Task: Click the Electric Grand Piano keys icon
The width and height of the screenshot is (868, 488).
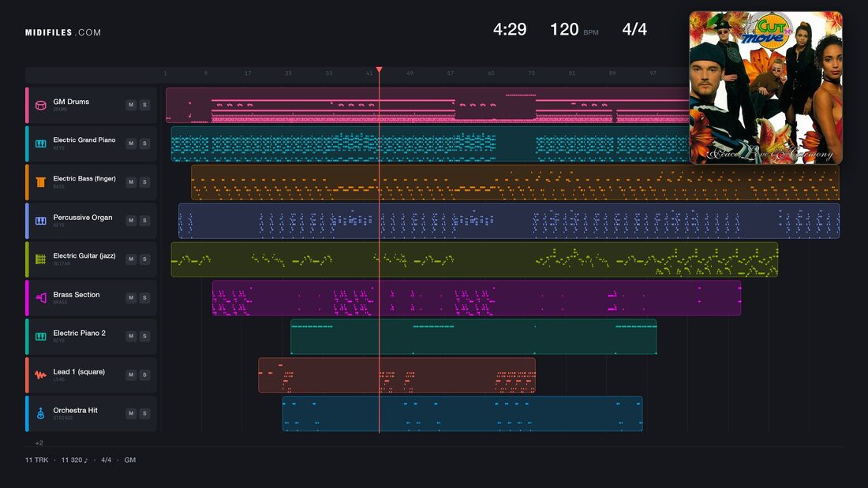Action: [x=40, y=143]
